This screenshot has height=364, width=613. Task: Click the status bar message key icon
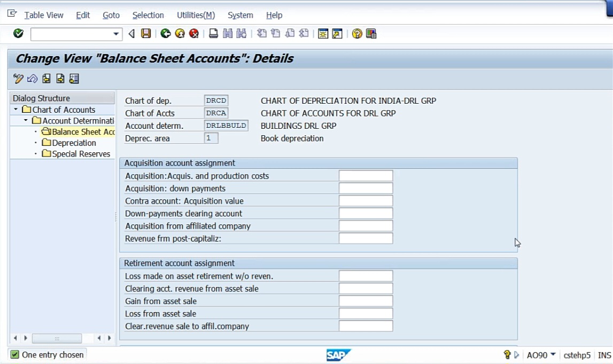507,354
